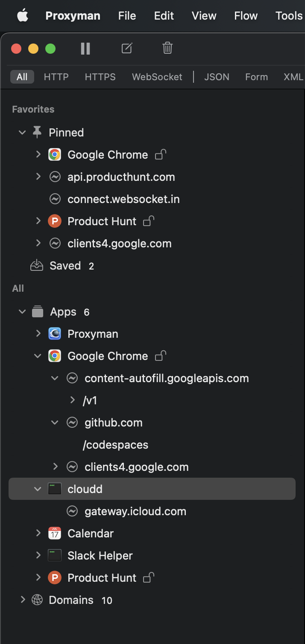
Task: Click the compose new request icon
Action: [x=126, y=48]
